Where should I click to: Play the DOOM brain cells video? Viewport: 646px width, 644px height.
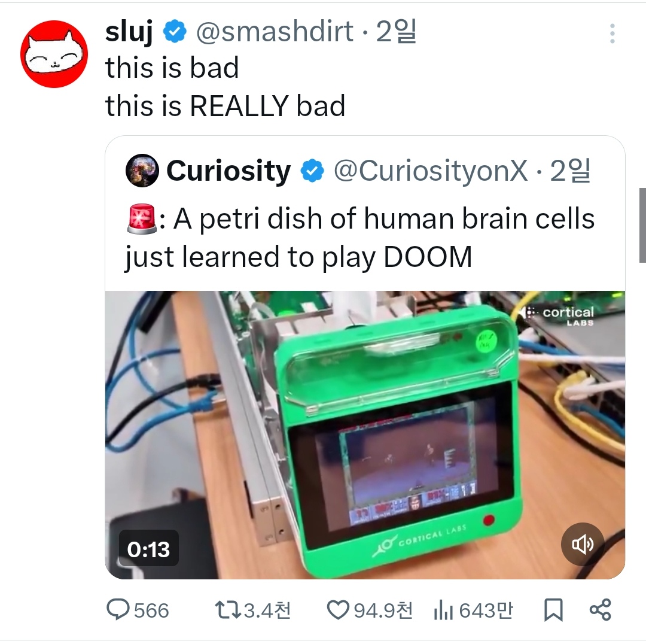pos(365,435)
